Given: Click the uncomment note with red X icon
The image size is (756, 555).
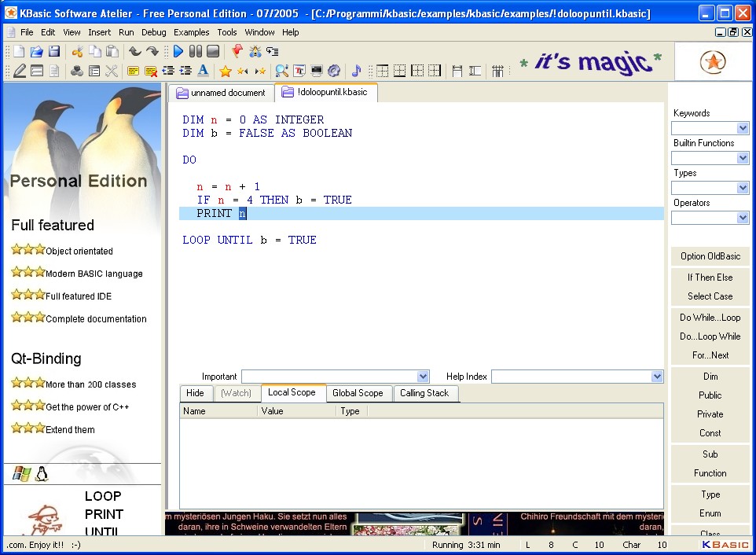Looking at the screenshot, I should tap(151, 72).
